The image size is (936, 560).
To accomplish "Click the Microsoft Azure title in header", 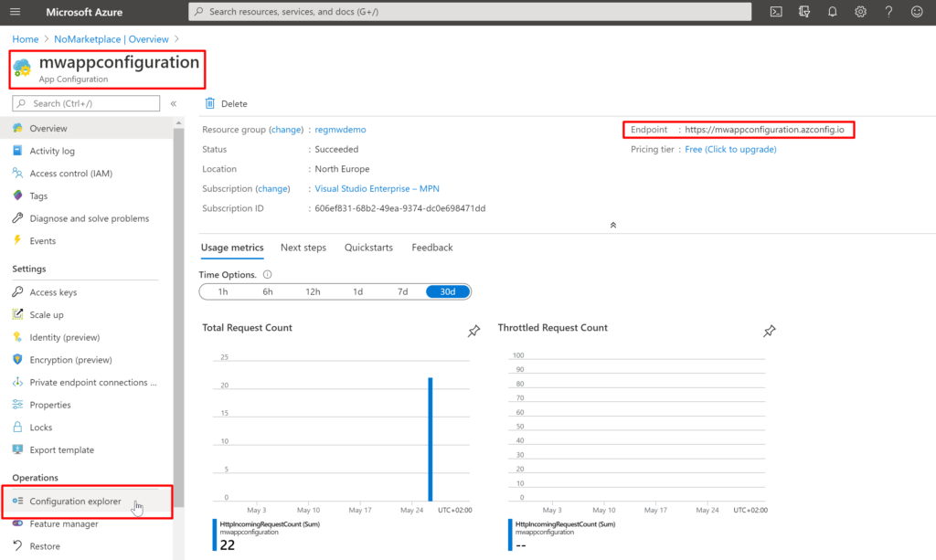I will pyautogui.click(x=84, y=12).
